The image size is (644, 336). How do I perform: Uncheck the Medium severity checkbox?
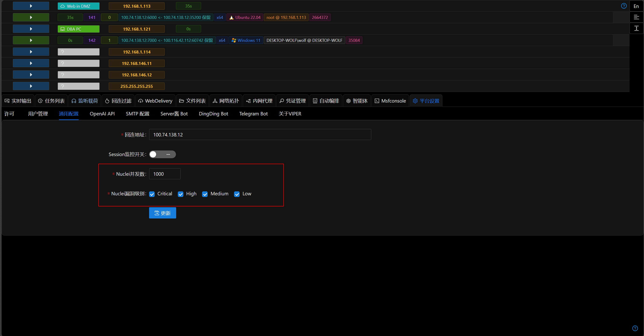[x=205, y=194]
